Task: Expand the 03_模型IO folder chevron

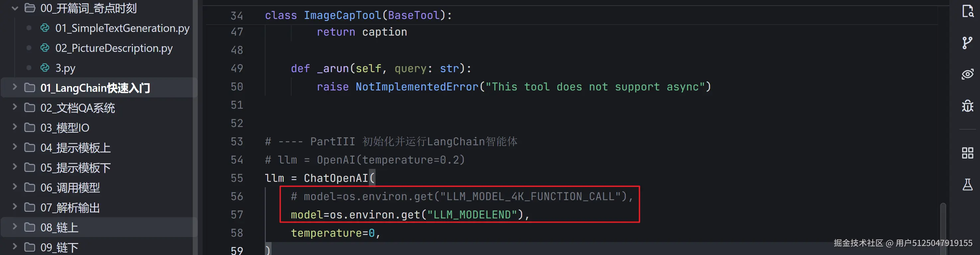Action: coord(15,127)
